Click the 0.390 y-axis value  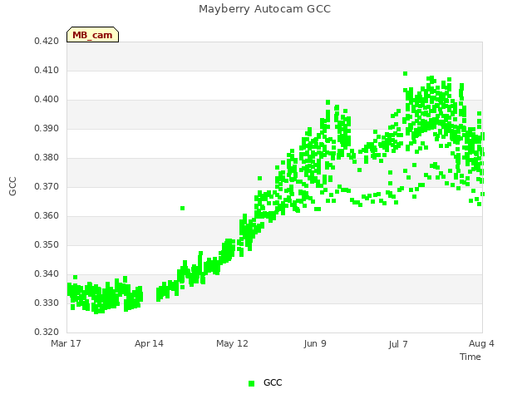[x=47, y=128]
